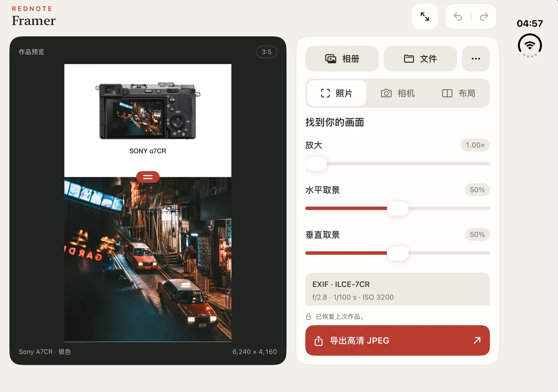
Task: Click the 垂直取景 slider thumb
Action: (398, 253)
